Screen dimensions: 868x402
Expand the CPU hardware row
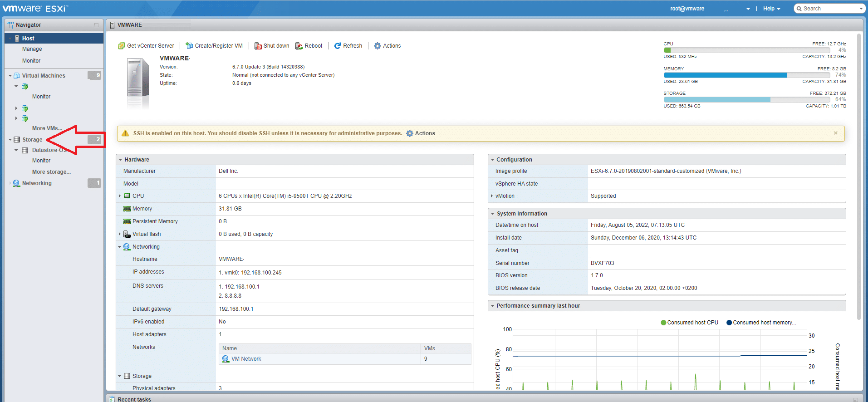tap(120, 196)
